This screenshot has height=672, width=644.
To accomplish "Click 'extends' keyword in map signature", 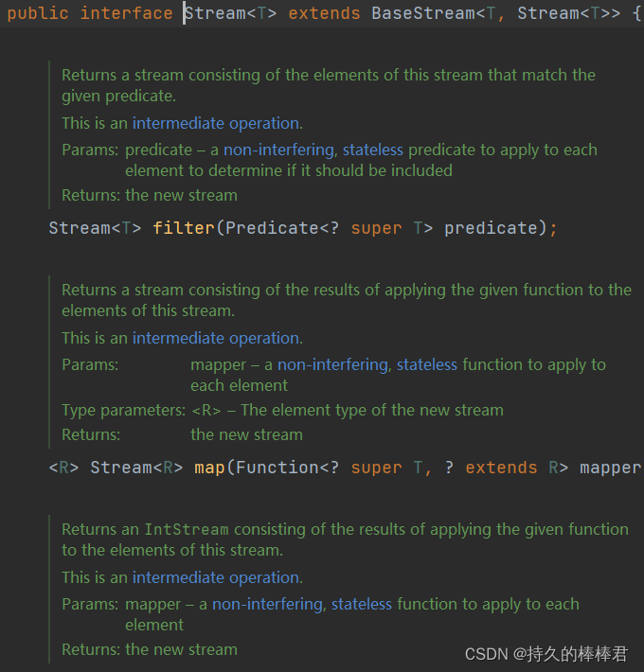I will click(x=501, y=468).
